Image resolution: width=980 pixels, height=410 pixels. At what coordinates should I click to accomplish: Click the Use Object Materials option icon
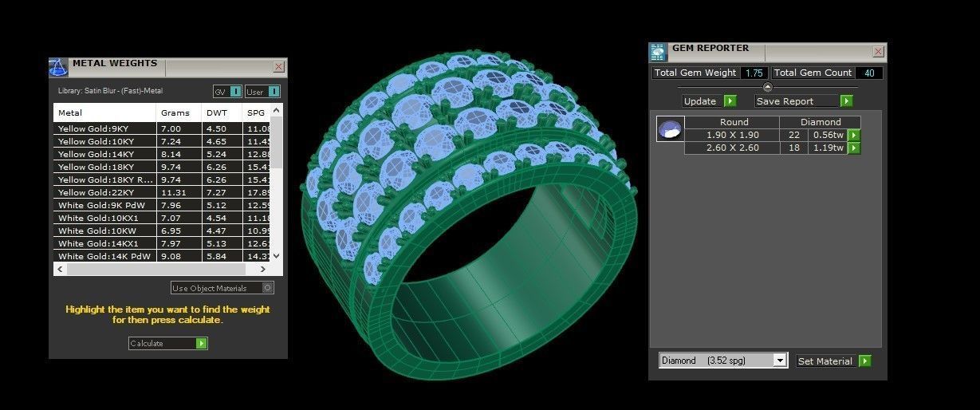coord(268,288)
